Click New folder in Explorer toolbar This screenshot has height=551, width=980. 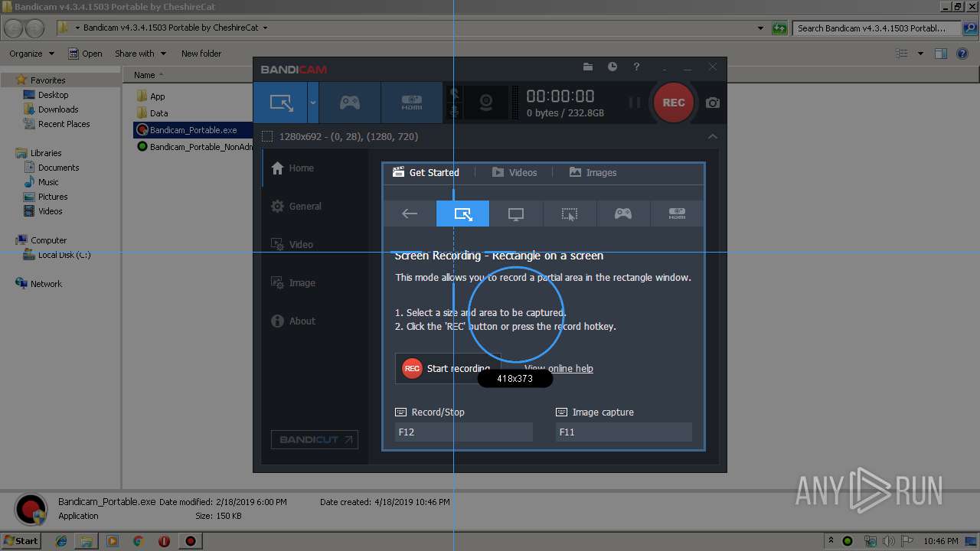(x=201, y=54)
